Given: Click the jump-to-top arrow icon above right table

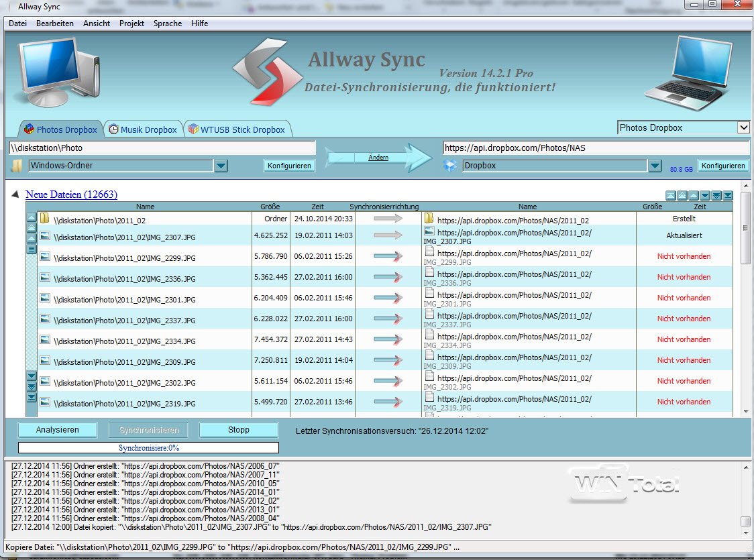Looking at the screenshot, I should (671, 196).
